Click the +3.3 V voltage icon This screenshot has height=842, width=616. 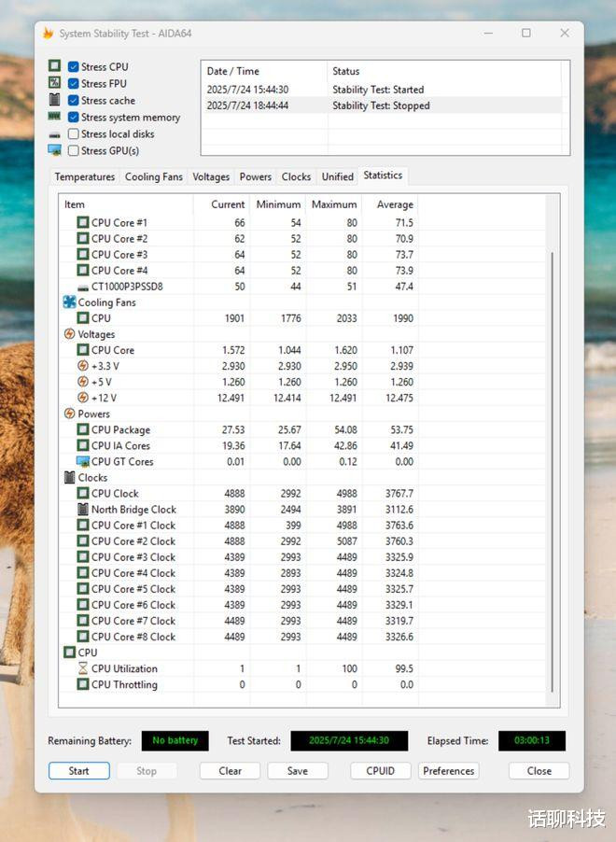pos(83,366)
